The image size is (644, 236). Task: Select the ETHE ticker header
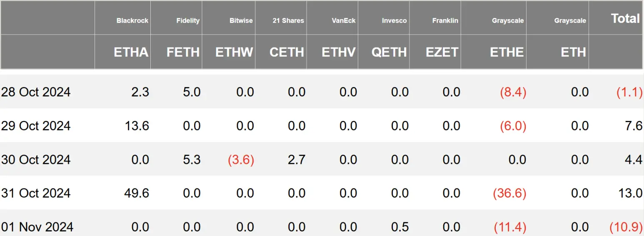pos(507,52)
